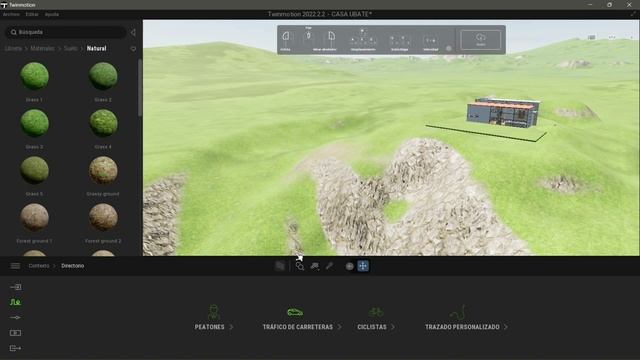Expand the chevron next to PEATONES

tap(231, 327)
